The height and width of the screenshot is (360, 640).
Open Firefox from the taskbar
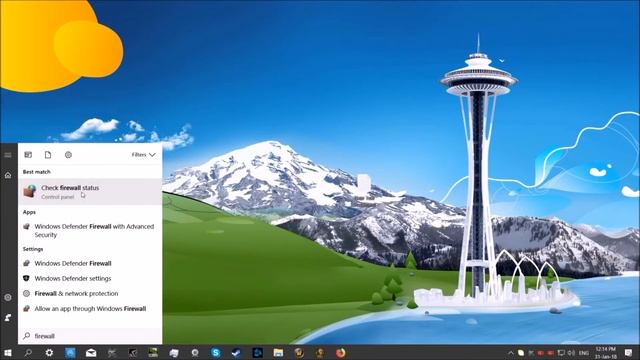(340, 353)
